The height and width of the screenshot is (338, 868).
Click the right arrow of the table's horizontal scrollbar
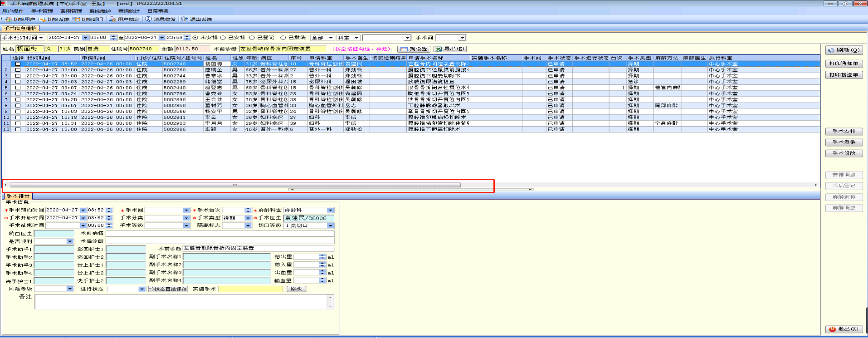point(816,185)
